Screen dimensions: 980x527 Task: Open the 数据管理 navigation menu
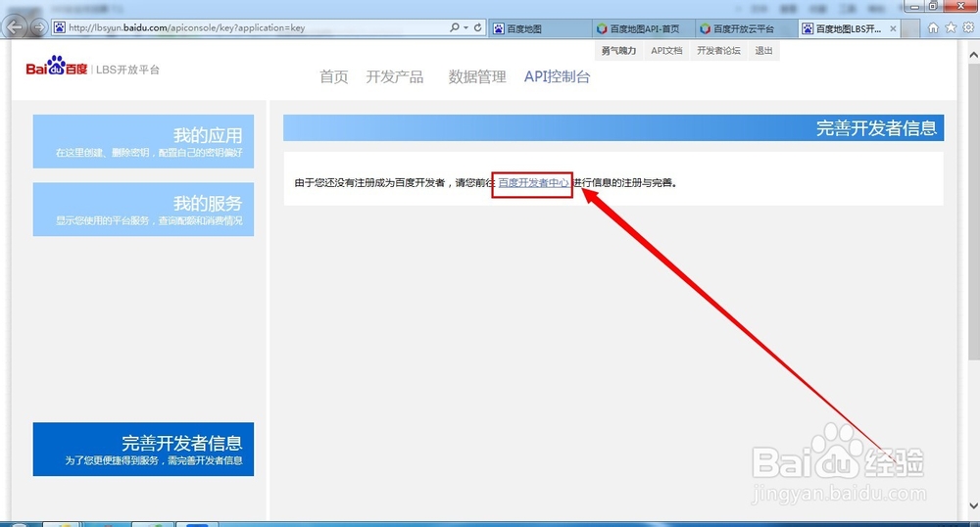(477, 76)
